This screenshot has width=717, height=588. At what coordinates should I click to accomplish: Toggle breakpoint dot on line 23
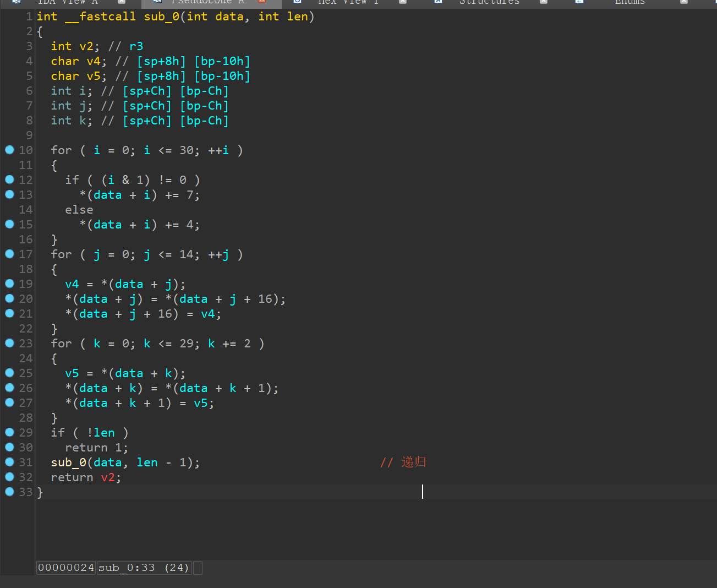point(9,343)
